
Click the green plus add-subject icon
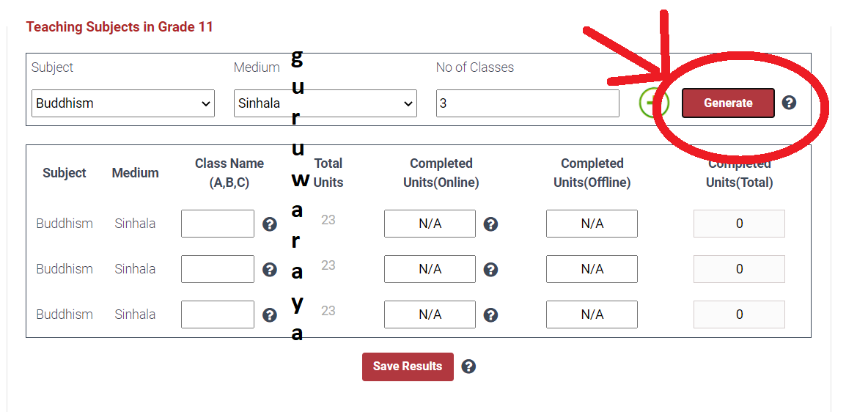[654, 103]
